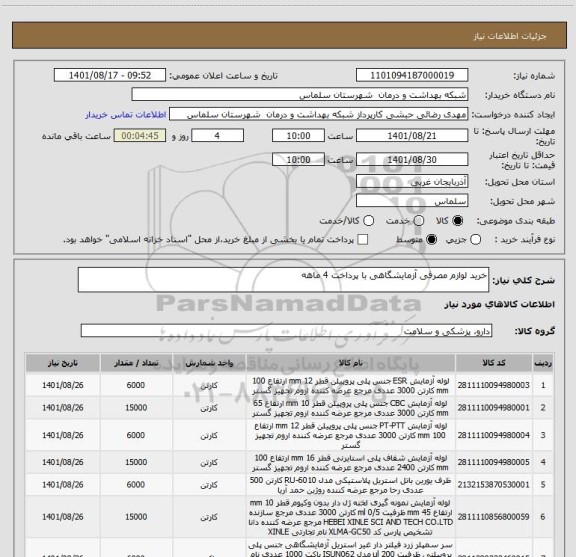
Task: Choose the متوسط purchase process option
Action: (431, 240)
